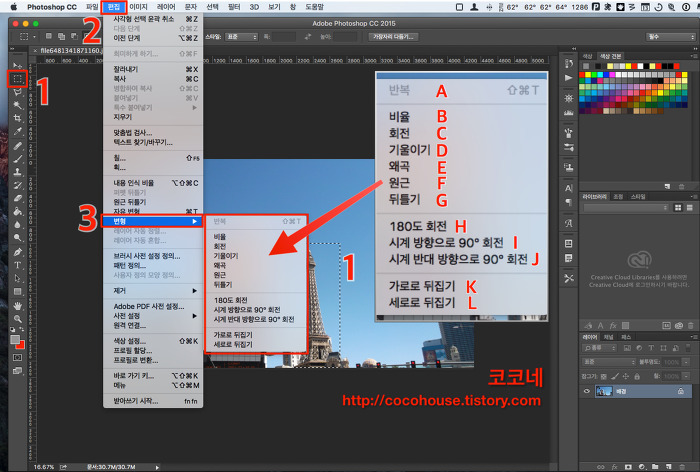Select the Eraser tool
700x472 pixels.
coord(17,198)
